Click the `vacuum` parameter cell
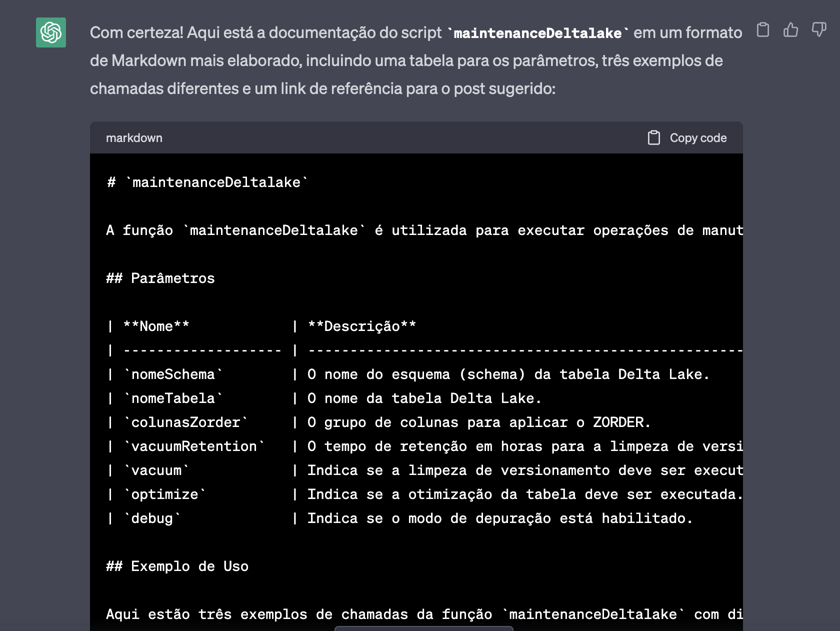The height and width of the screenshot is (631, 840). 156,470
